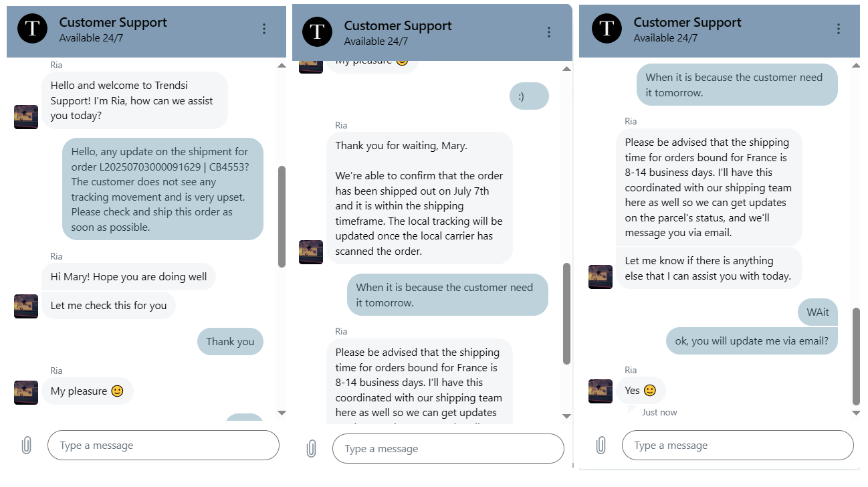Focus the "Type a message" field in the right chat
This screenshot has width=868, height=487.
pos(738,446)
